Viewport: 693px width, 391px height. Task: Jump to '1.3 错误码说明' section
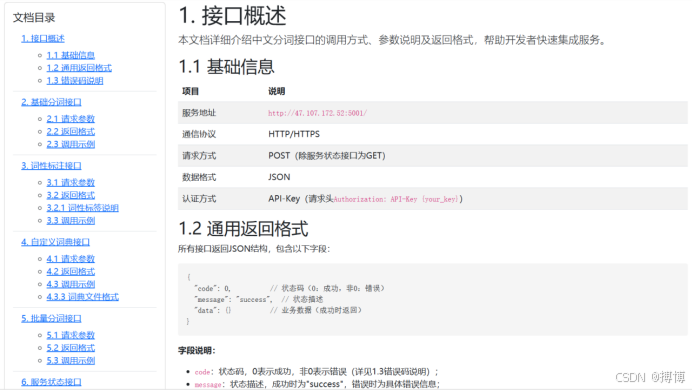(x=75, y=81)
